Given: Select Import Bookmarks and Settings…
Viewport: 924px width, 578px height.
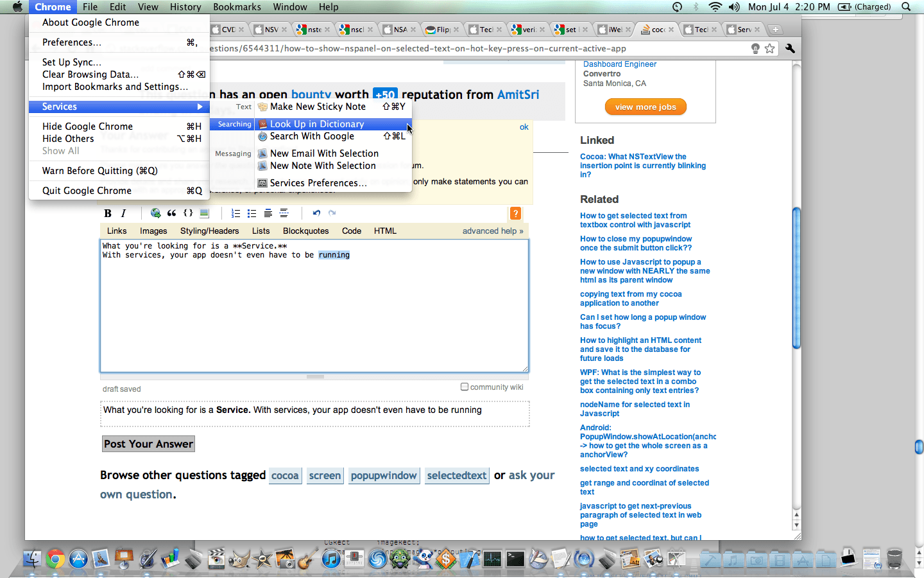Looking at the screenshot, I should pos(119,87).
